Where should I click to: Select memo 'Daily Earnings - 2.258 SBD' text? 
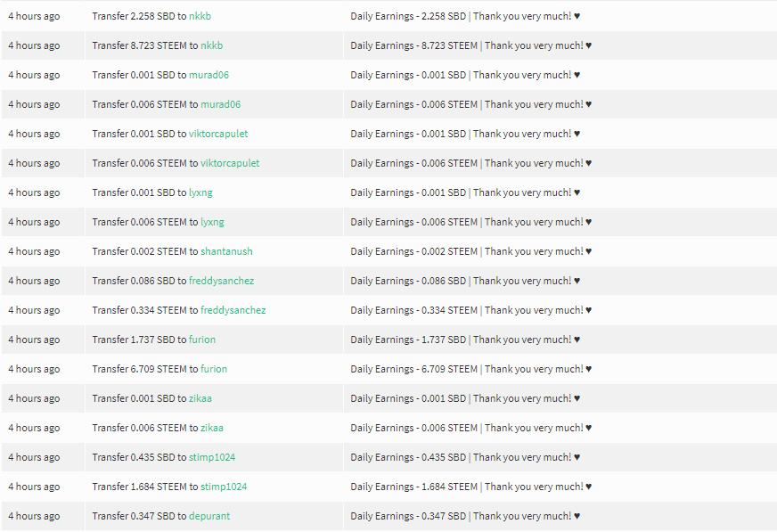pyautogui.click(x=408, y=16)
